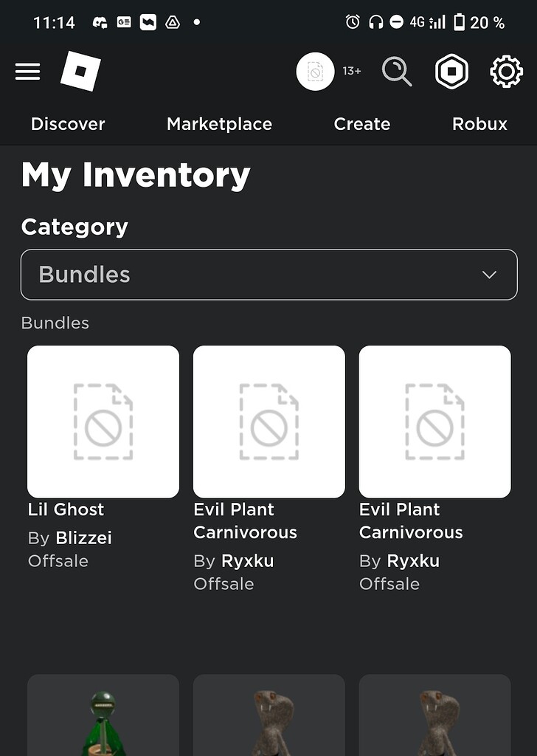Expand the Bundles category dropdown
The height and width of the screenshot is (756, 537).
tap(268, 275)
